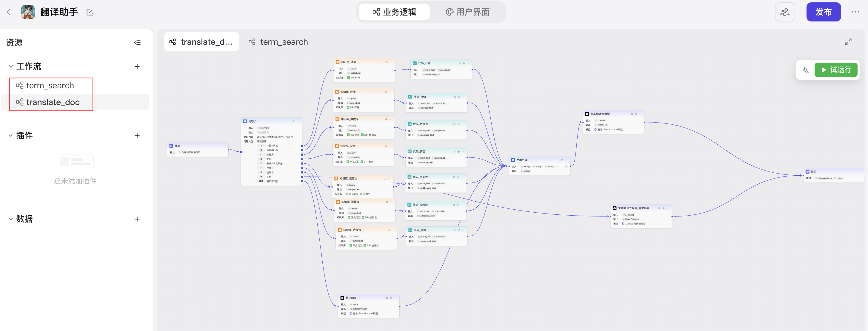Edit the 翻译助手 name with pencil icon
The height and width of the screenshot is (331, 868).
pyautogui.click(x=90, y=12)
